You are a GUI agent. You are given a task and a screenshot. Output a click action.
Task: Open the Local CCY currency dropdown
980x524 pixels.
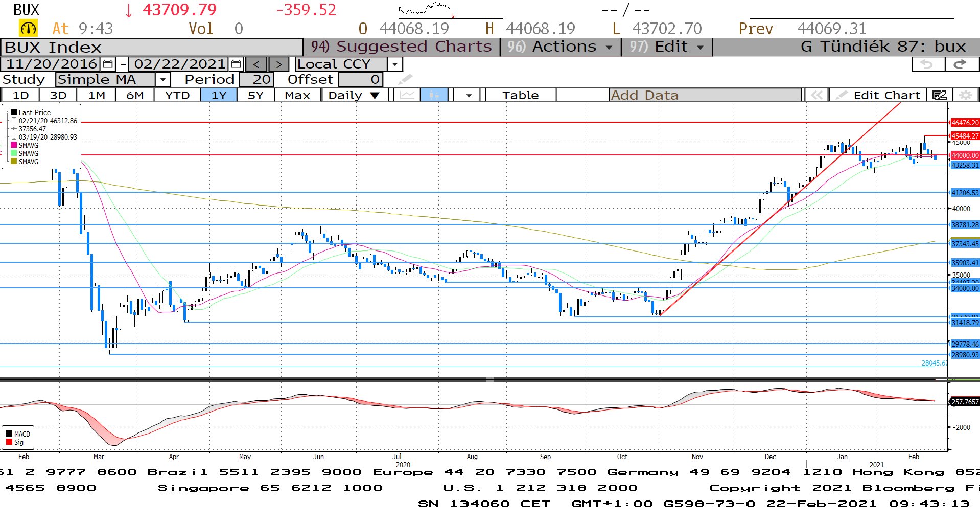click(394, 64)
